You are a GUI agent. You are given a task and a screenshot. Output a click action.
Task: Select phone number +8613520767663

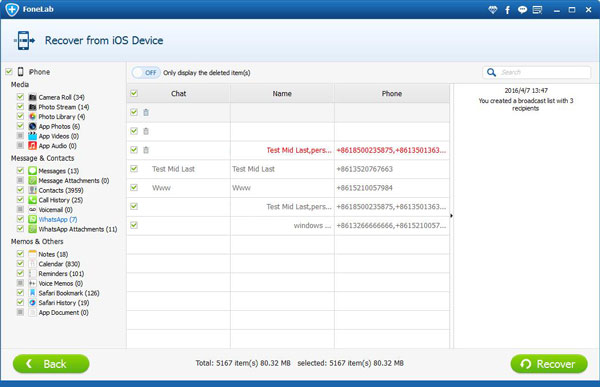(x=364, y=169)
